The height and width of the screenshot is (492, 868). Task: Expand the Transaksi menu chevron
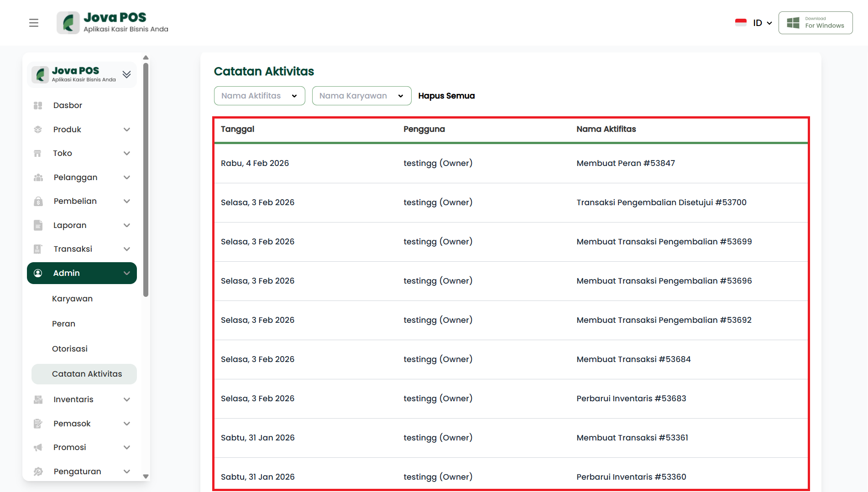127,249
